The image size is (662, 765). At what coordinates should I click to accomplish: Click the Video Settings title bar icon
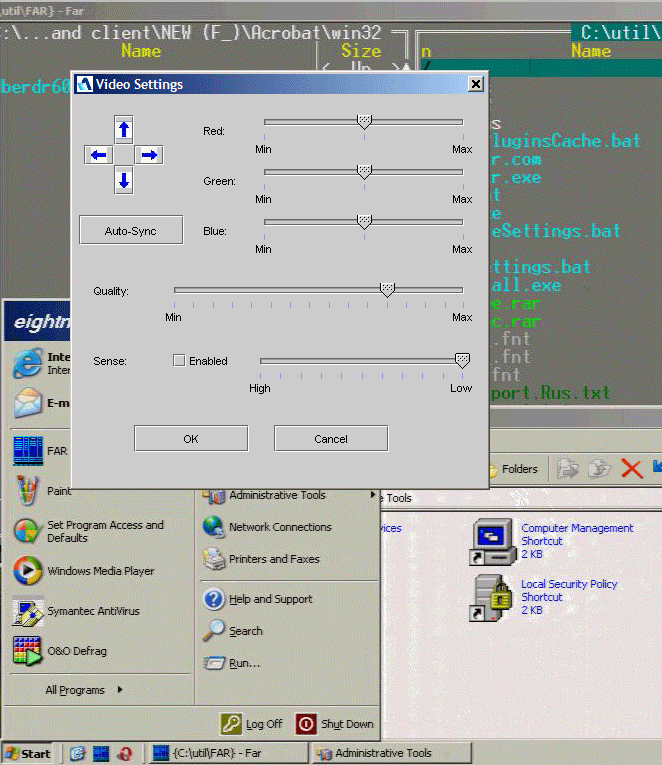click(84, 84)
